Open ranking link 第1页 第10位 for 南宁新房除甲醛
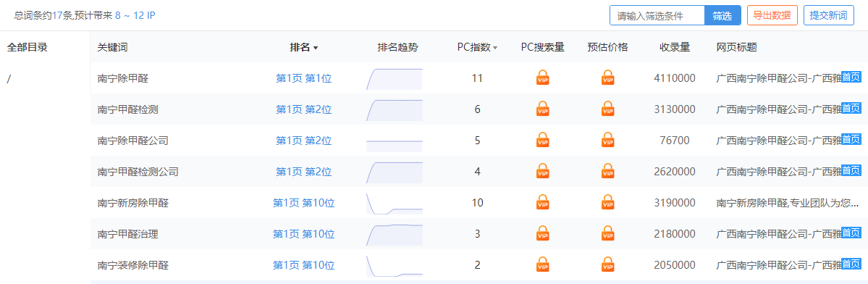The width and height of the screenshot is (868, 284). pyautogui.click(x=304, y=203)
